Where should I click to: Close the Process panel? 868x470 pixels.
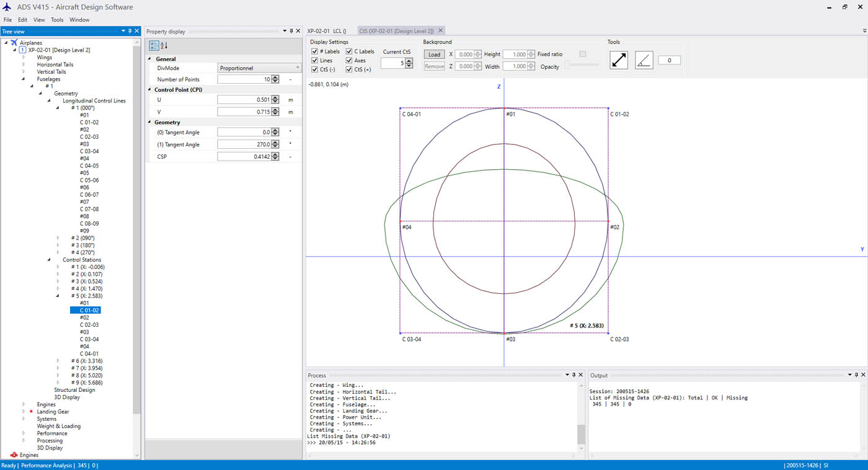click(x=580, y=375)
